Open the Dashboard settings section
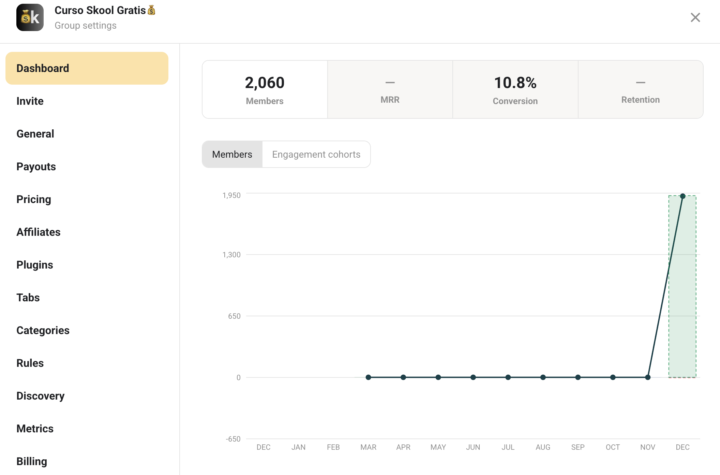This screenshot has width=720, height=475. click(86, 68)
